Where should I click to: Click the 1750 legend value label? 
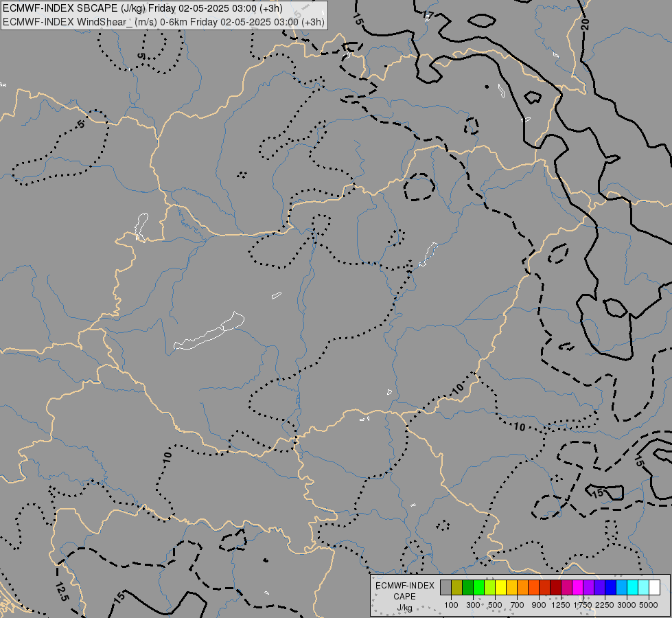coord(583,605)
